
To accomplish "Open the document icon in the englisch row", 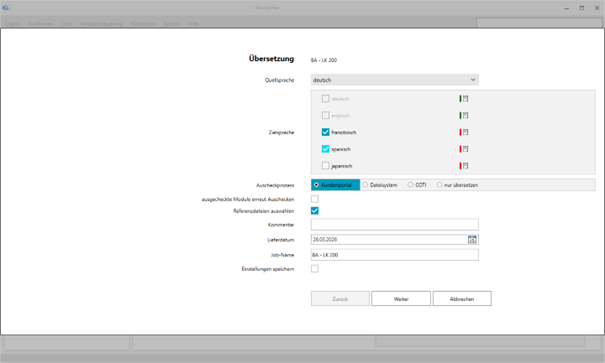I will click(466, 115).
